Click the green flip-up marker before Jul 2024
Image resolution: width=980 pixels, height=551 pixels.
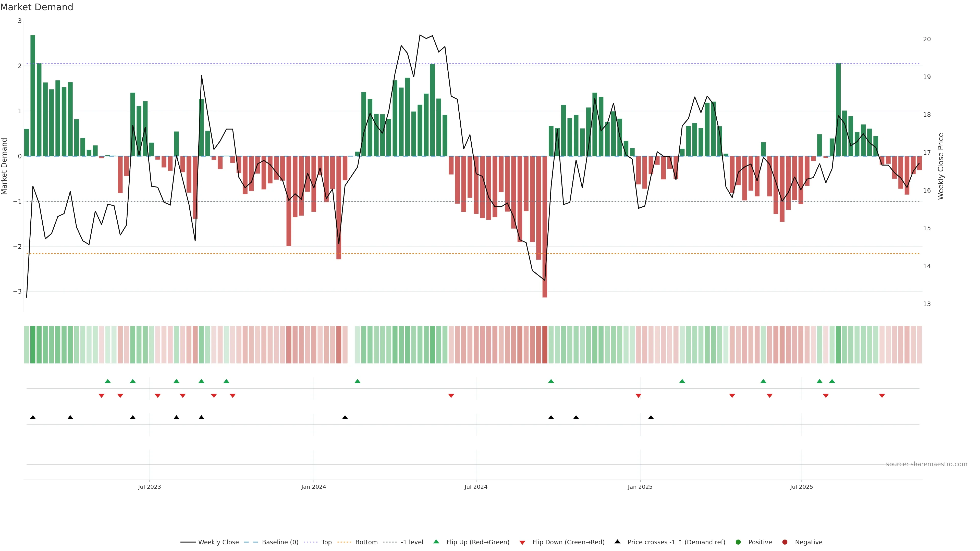tap(357, 381)
